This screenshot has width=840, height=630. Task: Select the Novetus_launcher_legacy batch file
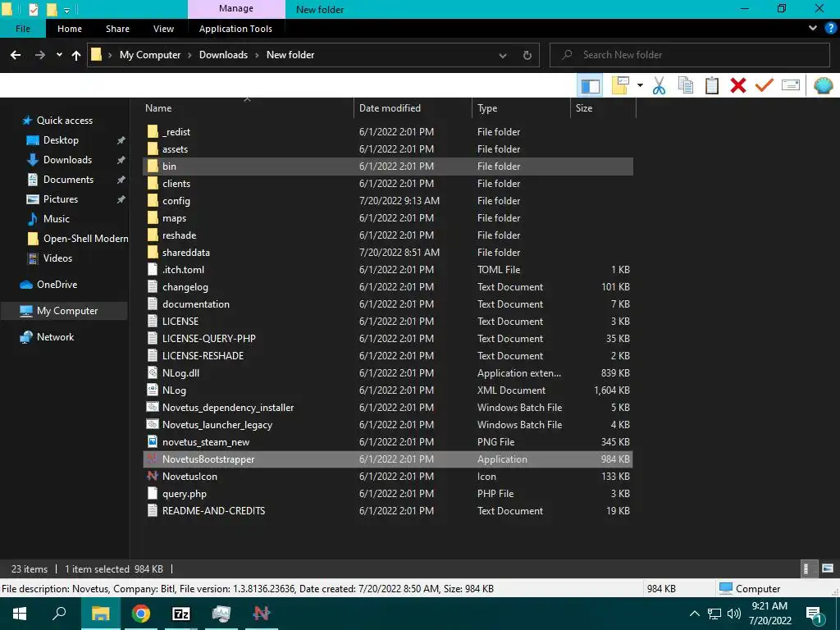(388, 425)
